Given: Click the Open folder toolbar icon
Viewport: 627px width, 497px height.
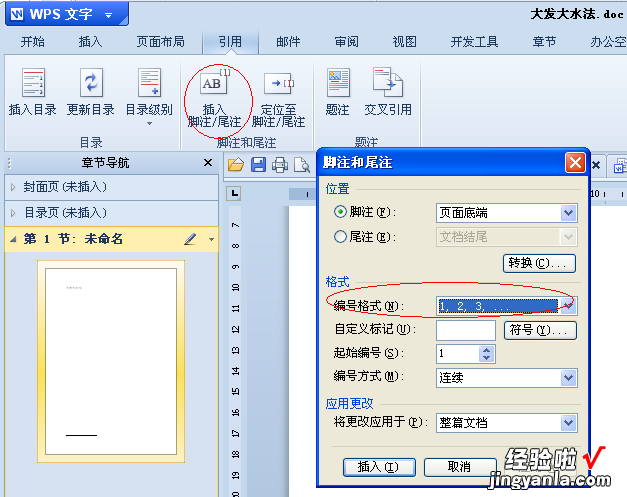Looking at the screenshot, I should point(236,164).
